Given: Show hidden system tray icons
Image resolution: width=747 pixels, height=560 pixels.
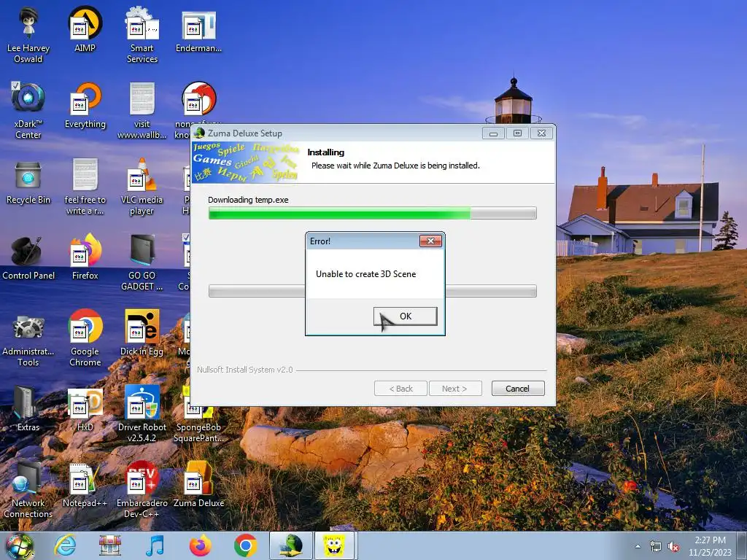Looking at the screenshot, I should pyautogui.click(x=638, y=546).
